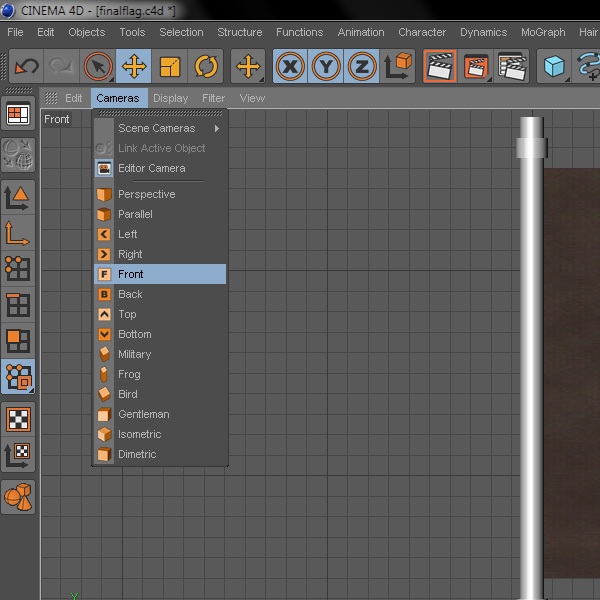
Task: Click the greyed Redo icon
Action: click(x=62, y=66)
